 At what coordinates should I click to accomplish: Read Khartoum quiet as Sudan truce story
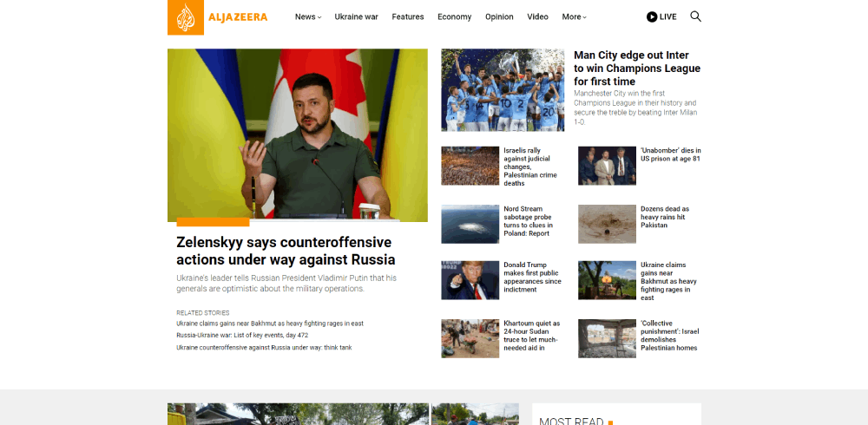point(532,336)
